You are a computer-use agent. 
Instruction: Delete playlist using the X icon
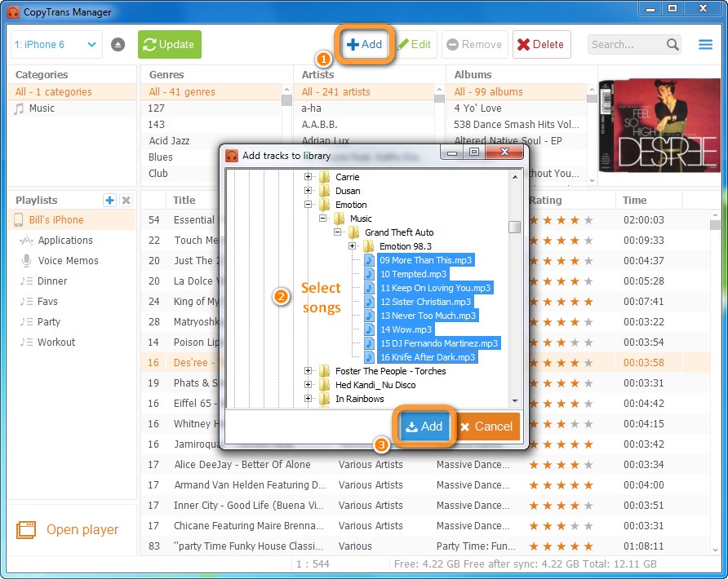coord(126,201)
